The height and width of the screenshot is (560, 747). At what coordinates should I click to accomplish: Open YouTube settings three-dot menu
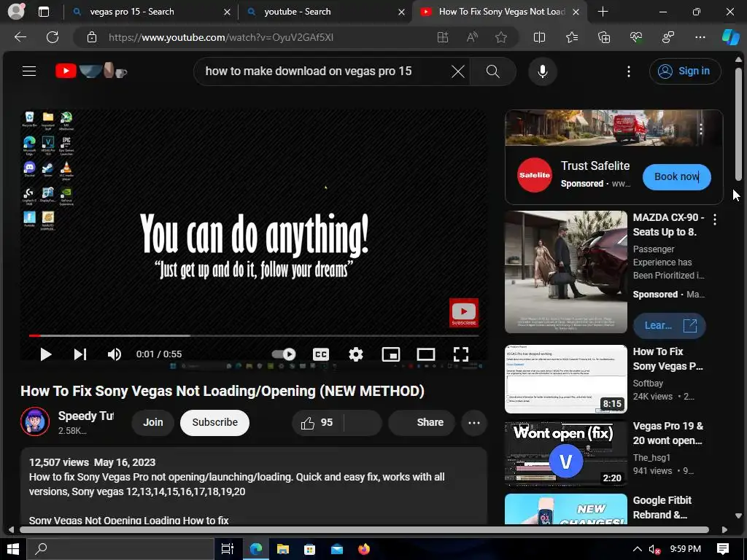pos(629,71)
